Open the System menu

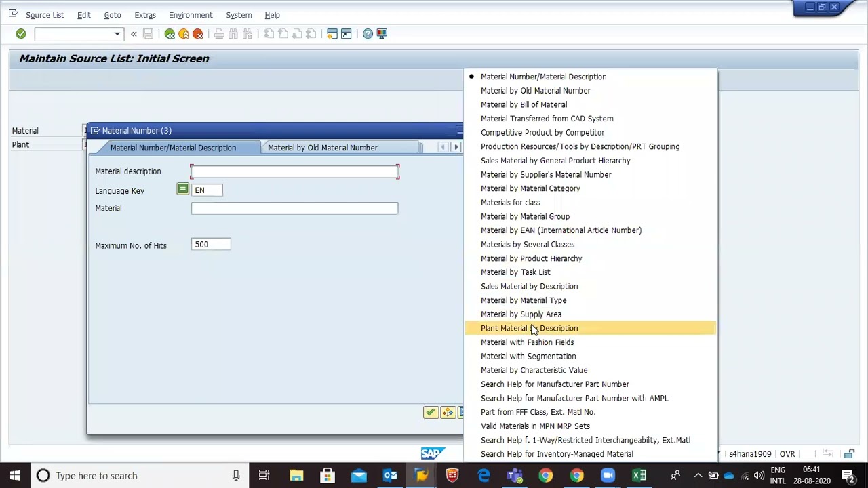pos(239,15)
